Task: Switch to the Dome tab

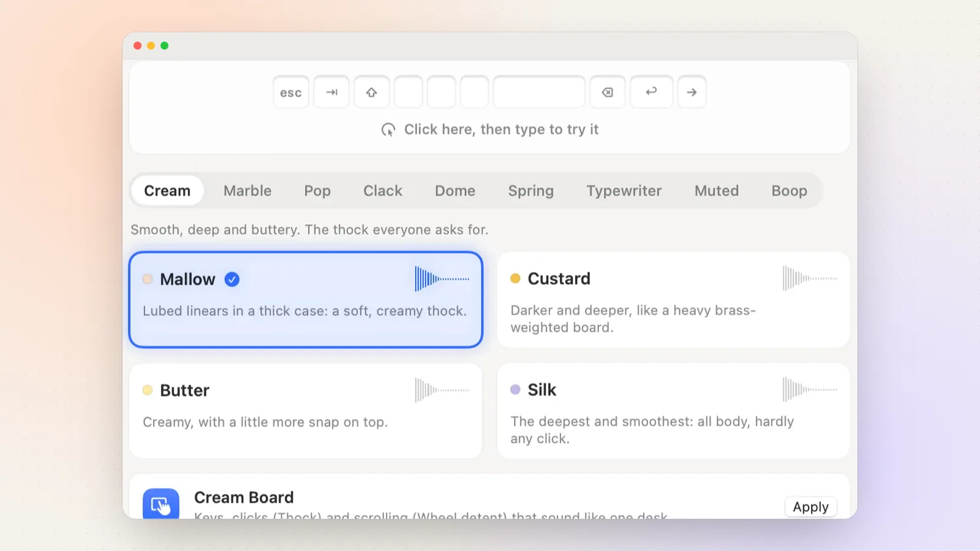Action: pyautogui.click(x=455, y=191)
